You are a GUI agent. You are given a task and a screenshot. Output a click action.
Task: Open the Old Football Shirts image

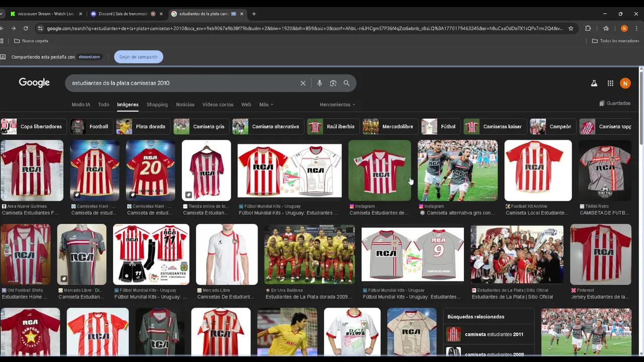point(26,254)
